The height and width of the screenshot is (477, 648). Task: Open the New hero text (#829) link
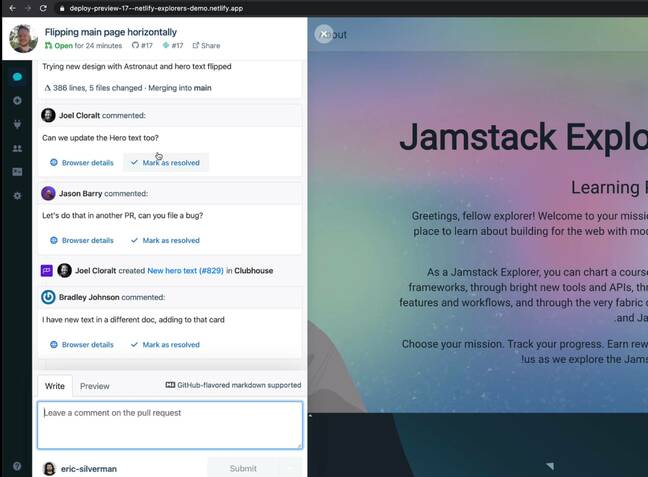(185, 271)
